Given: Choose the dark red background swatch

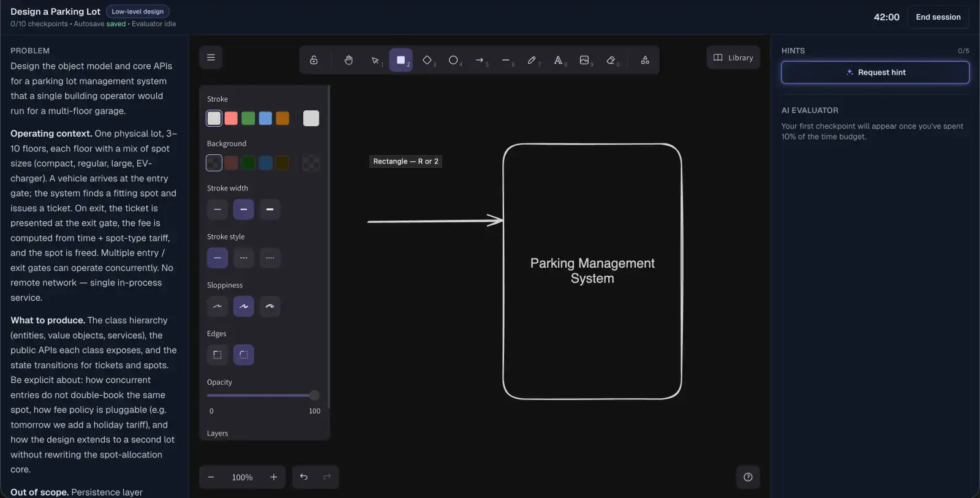Looking at the screenshot, I should [x=231, y=163].
